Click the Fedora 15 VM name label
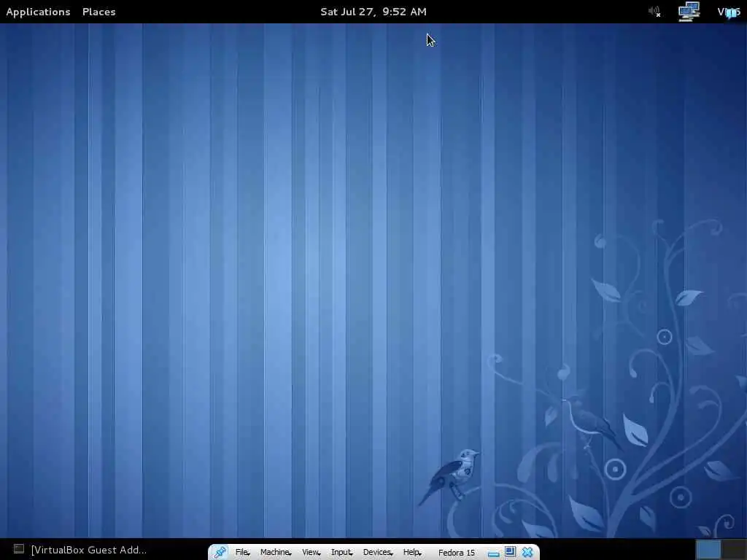This screenshot has width=747, height=560. [457, 553]
